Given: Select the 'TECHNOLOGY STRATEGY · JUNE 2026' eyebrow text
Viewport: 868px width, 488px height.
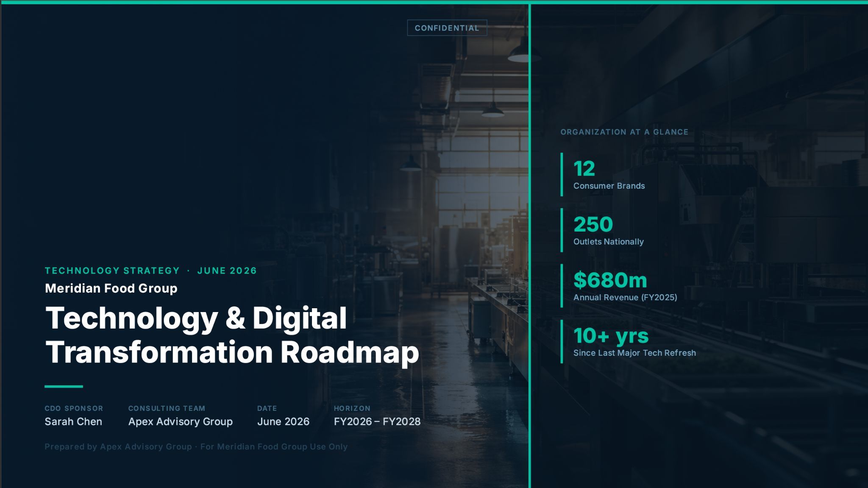Looking at the screenshot, I should (151, 270).
